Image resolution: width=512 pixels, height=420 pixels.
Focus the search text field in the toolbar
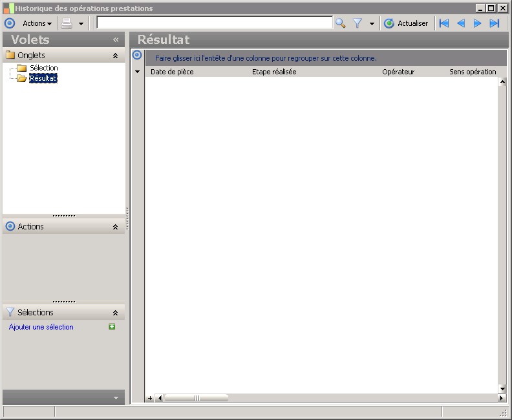tap(215, 23)
